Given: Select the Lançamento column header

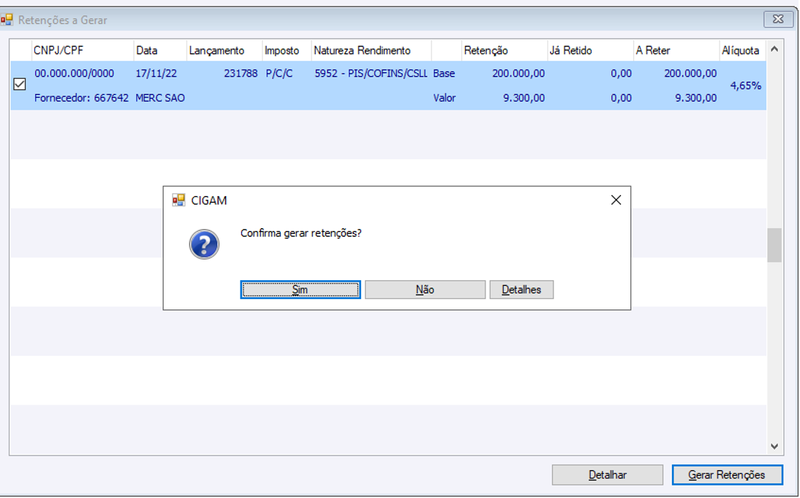Looking at the screenshot, I should coord(224,51).
